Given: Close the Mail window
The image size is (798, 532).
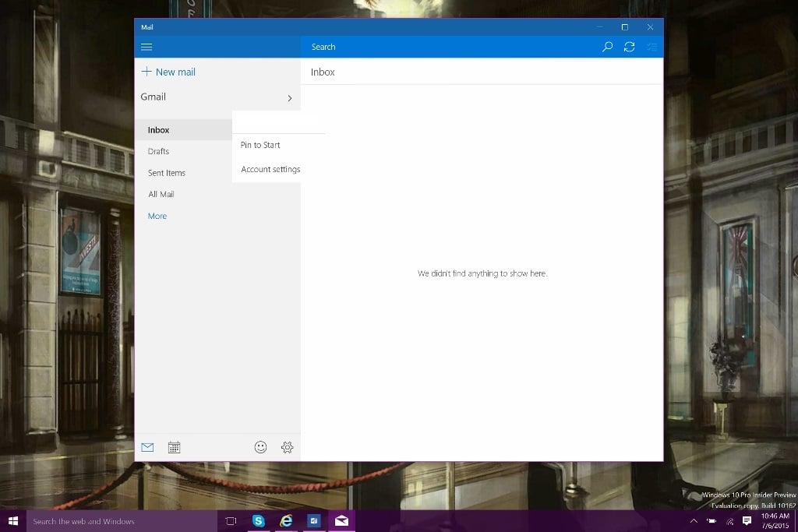Looking at the screenshot, I should 650,27.
